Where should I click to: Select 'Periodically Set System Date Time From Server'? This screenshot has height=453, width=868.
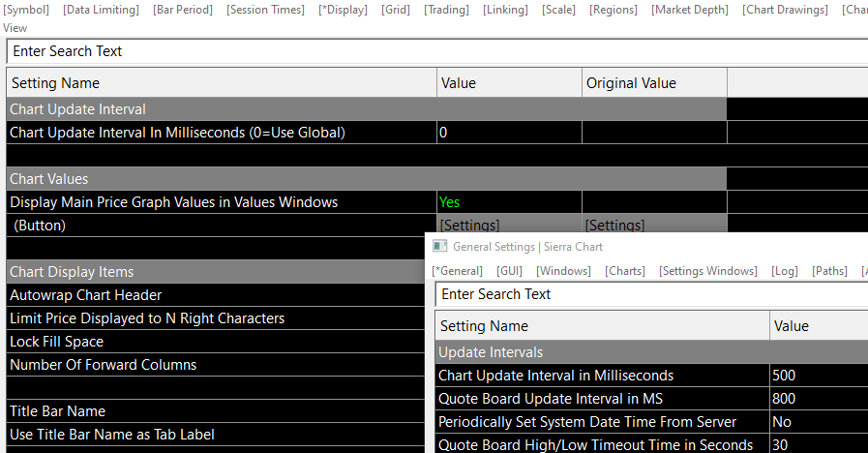(x=602, y=422)
